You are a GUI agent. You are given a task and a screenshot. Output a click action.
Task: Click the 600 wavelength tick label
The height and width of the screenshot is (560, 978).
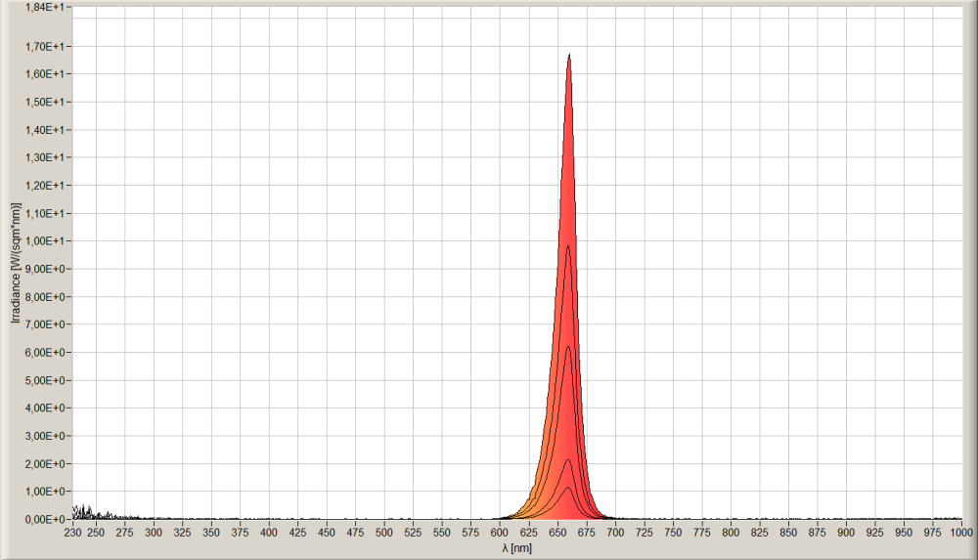500,533
